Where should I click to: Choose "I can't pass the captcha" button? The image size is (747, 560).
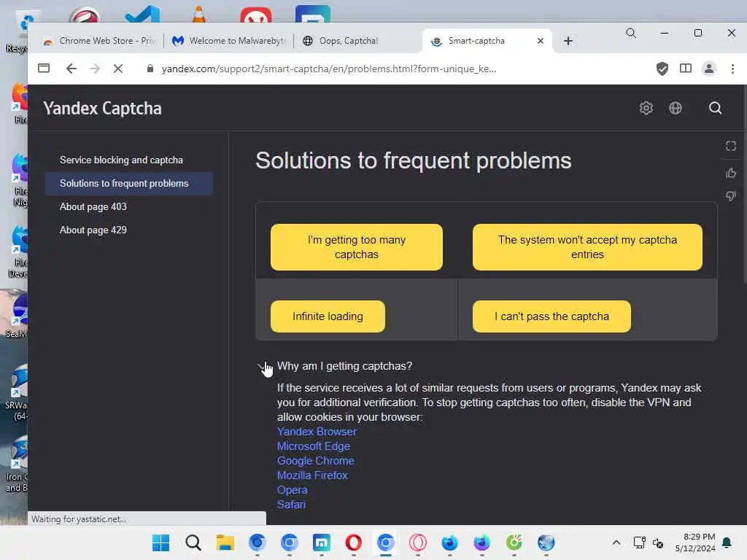[551, 316]
